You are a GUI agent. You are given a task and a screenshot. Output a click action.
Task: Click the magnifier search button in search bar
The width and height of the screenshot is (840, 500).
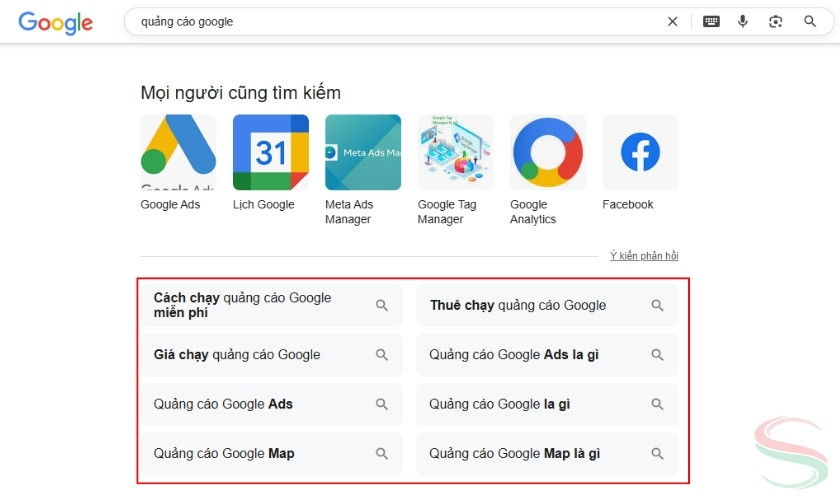click(x=810, y=21)
